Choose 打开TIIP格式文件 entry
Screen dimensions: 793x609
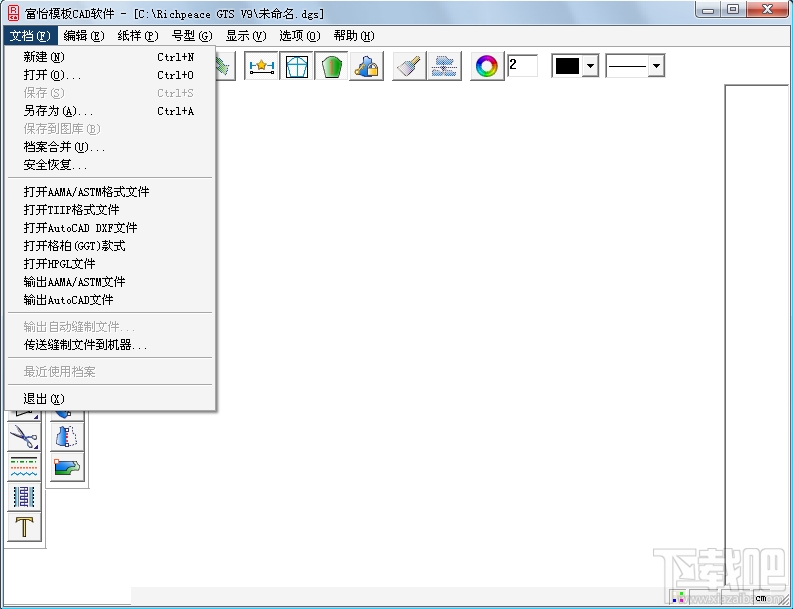click(110, 210)
